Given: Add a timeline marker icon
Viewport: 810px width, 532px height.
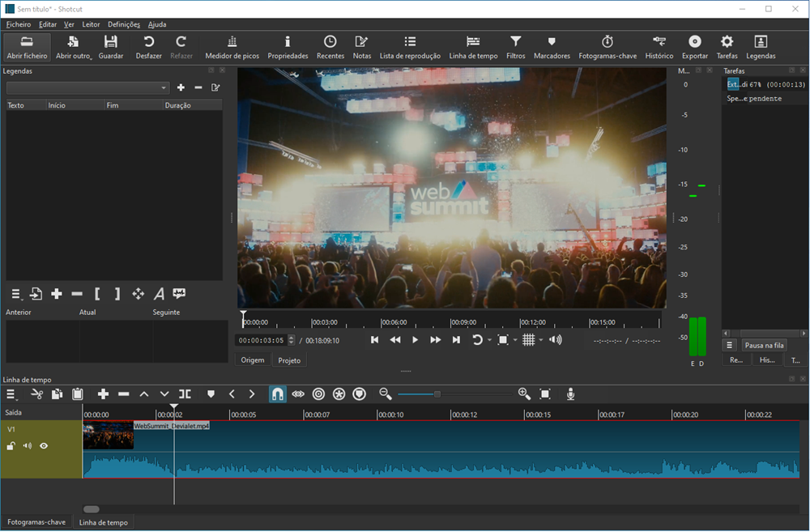Looking at the screenshot, I should click(x=211, y=394).
